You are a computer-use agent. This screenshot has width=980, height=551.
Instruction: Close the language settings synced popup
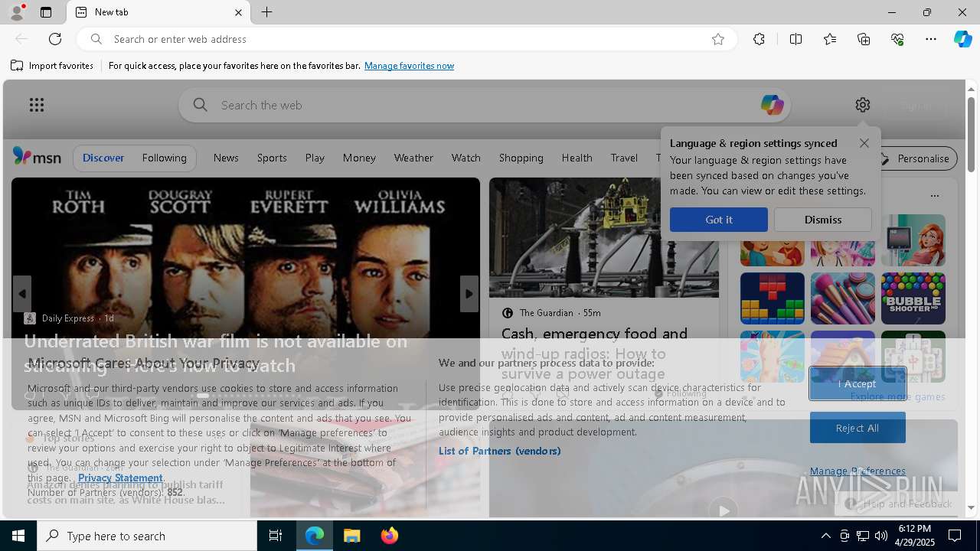tap(864, 143)
